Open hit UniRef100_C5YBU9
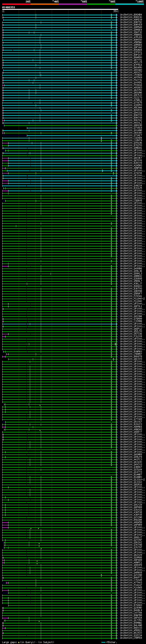The width and height of the screenshot is (146, 644). pyautogui.click(x=131, y=75)
